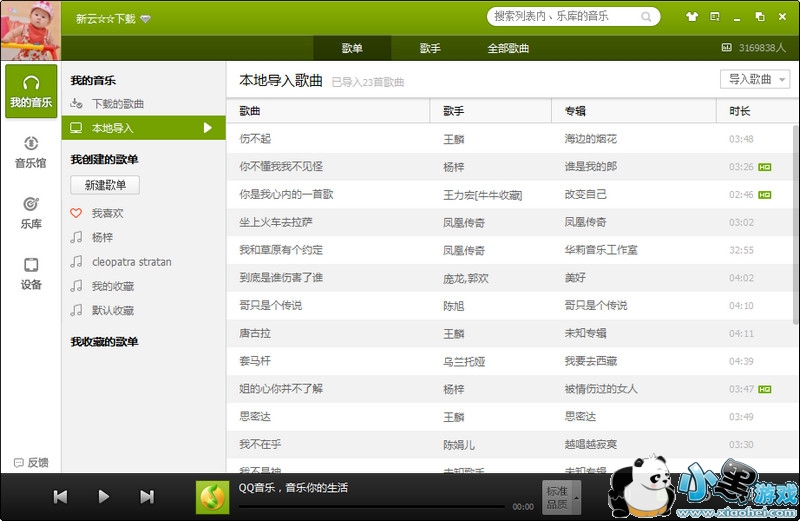The height and width of the screenshot is (521, 800).
Task: Select song 我和草原有个约定
Action: 281,250
